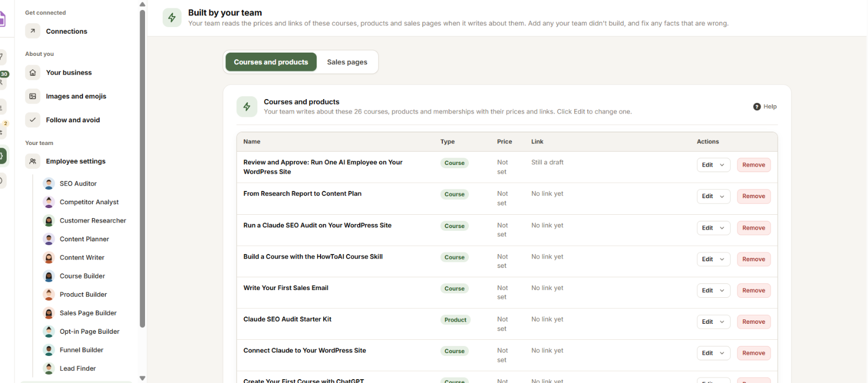The width and height of the screenshot is (868, 383).
Task: Select the Competitor Analyst avatar
Action: click(x=49, y=202)
